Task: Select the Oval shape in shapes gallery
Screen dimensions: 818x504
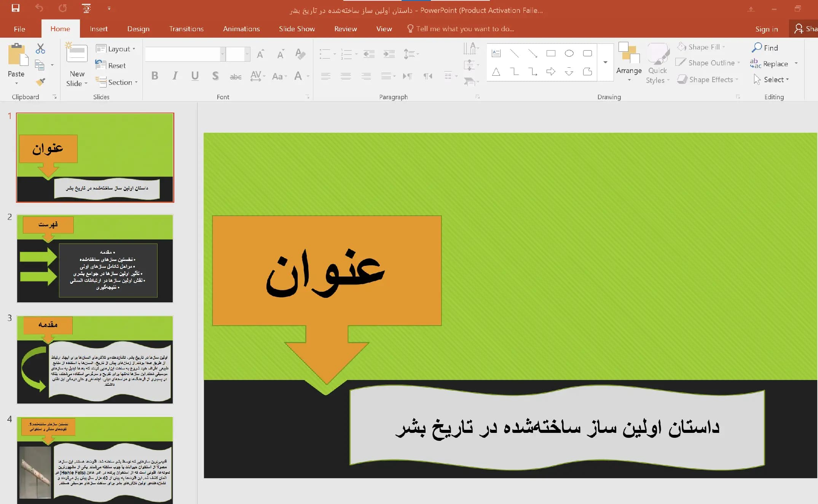Action: (x=569, y=53)
